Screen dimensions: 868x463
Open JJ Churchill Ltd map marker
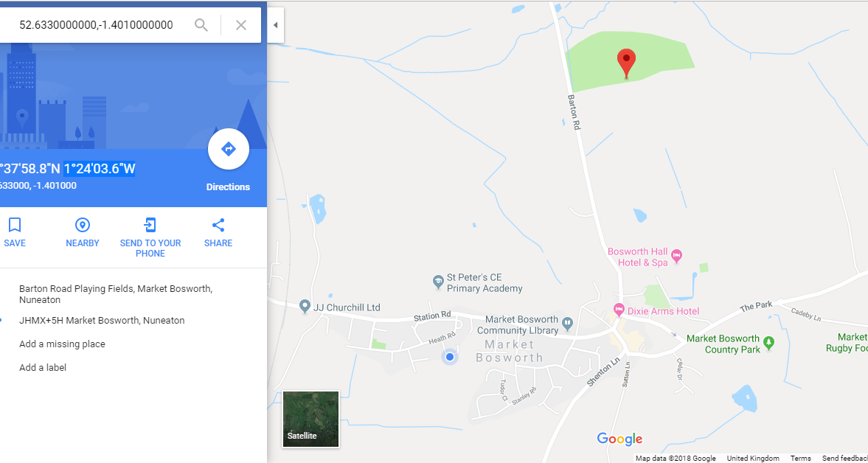304,306
